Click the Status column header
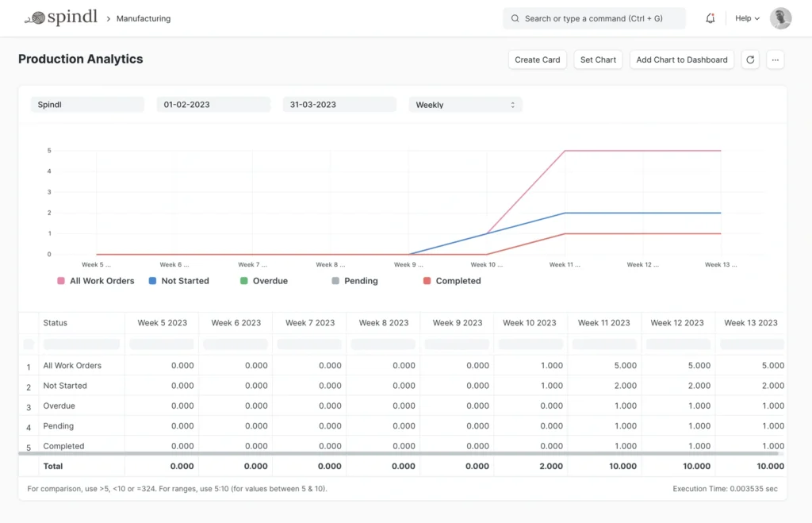812x523 pixels. [56, 323]
